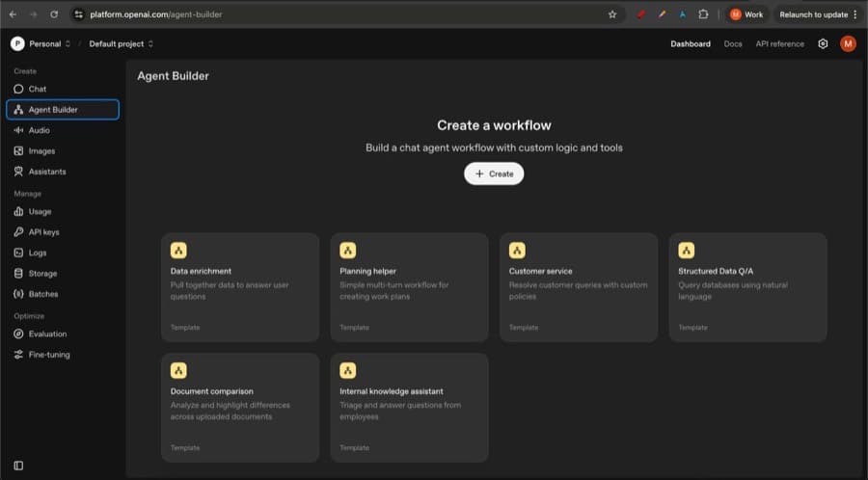868x480 pixels.
Task: Open the Logs terminal icon
Action: click(x=18, y=253)
